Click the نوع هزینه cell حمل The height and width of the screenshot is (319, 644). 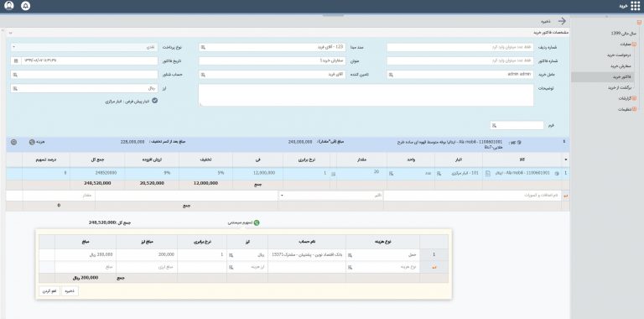click(x=382, y=255)
